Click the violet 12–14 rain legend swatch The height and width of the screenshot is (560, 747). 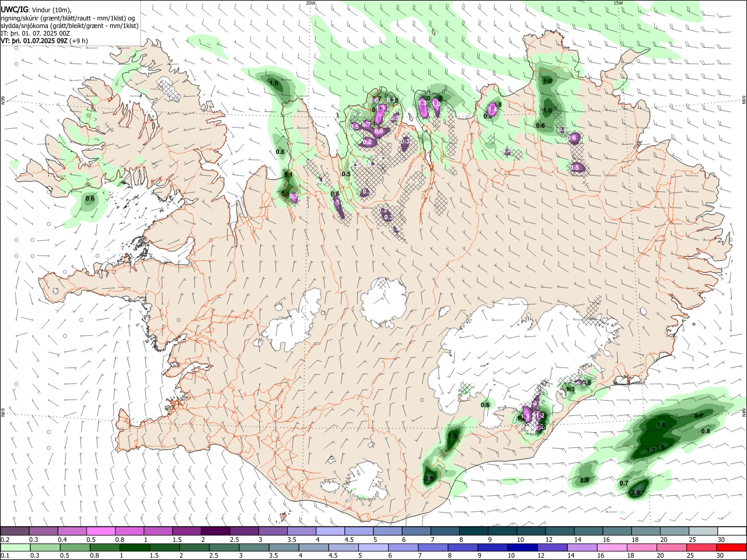[x=551, y=547]
